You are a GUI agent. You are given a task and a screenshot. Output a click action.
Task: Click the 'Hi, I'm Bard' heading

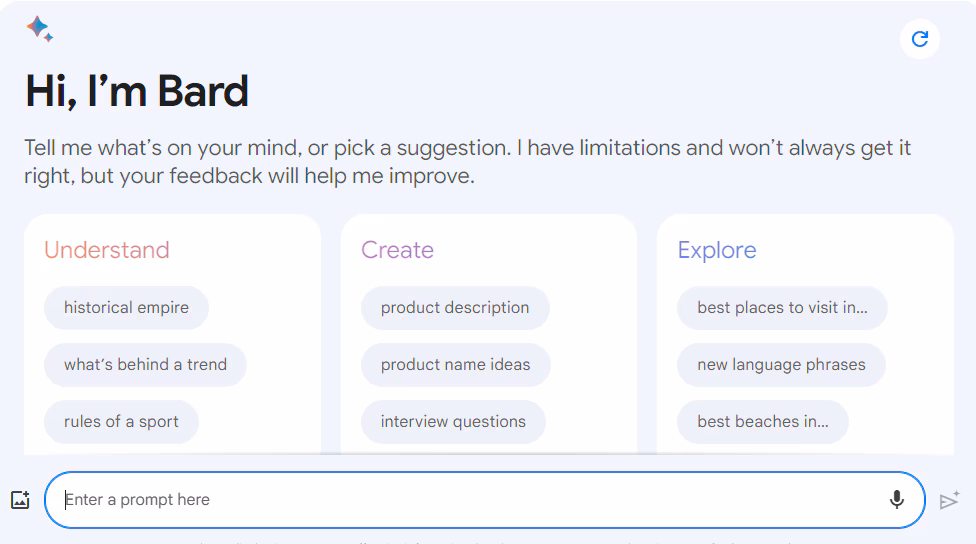[137, 92]
